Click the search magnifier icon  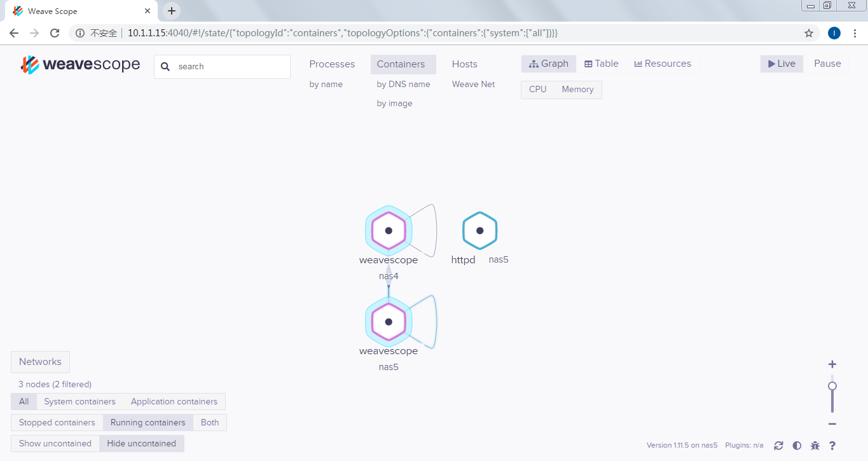point(165,67)
